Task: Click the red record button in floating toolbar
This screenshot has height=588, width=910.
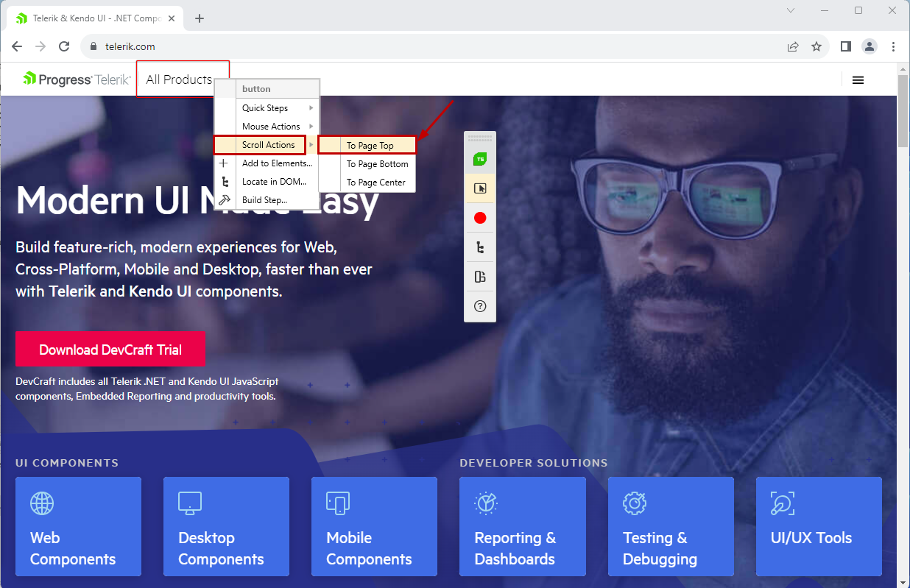Action: 480,218
